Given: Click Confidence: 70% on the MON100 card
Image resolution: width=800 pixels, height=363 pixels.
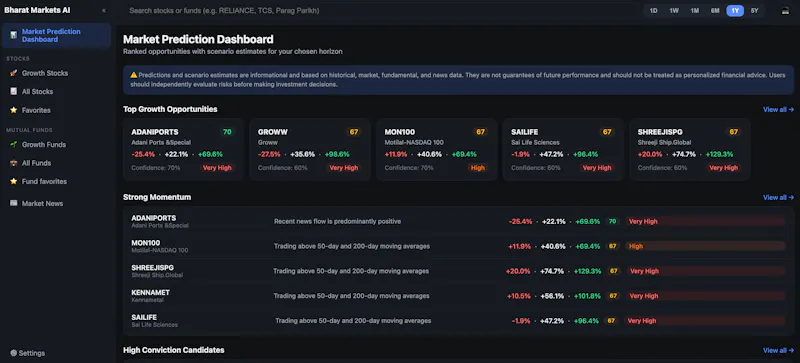Looking at the screenshot, I should (409, 167).
